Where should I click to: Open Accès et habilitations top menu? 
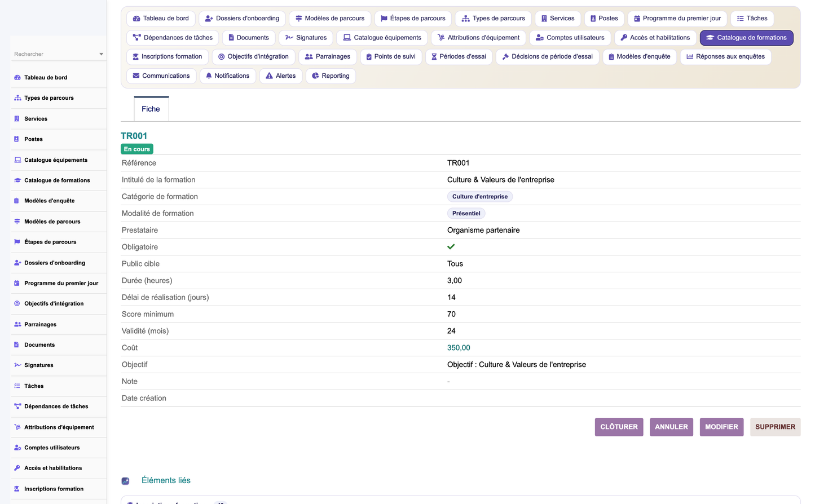655,38
